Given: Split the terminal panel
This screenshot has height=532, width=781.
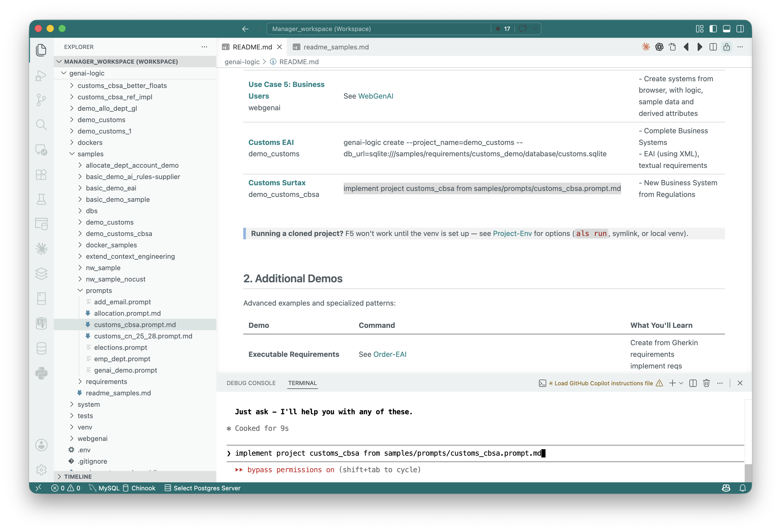Looking at the screenshot, I should 692,383.
